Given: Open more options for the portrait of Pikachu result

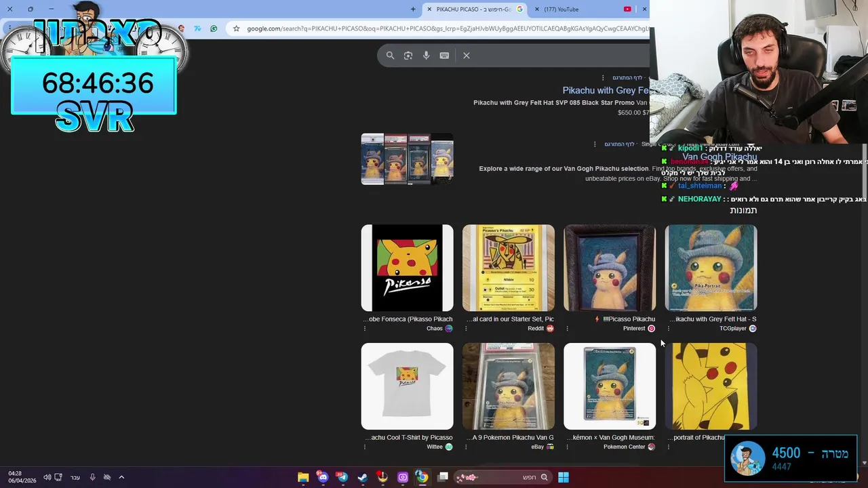Looking at the screenshot, I should [669, 447].
